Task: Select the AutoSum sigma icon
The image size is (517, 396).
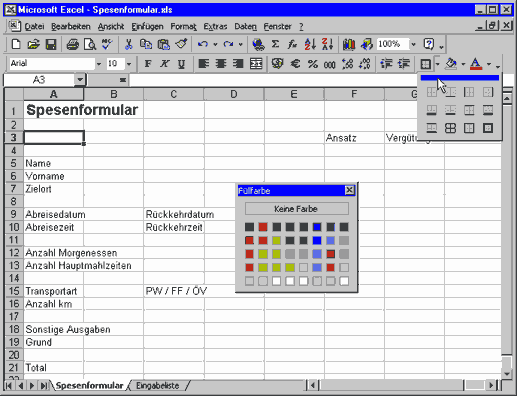Action: pyautogui.click(x=275, y=44)
